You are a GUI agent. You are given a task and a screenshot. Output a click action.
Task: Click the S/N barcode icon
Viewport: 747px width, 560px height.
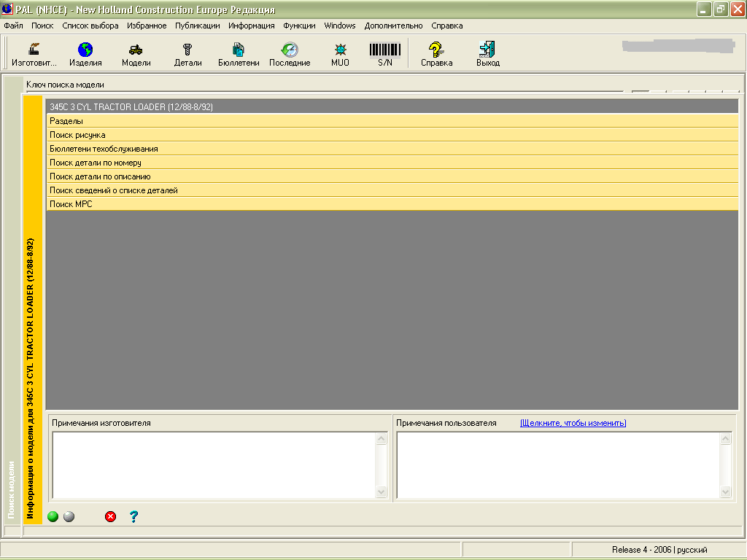pos(385,54)
